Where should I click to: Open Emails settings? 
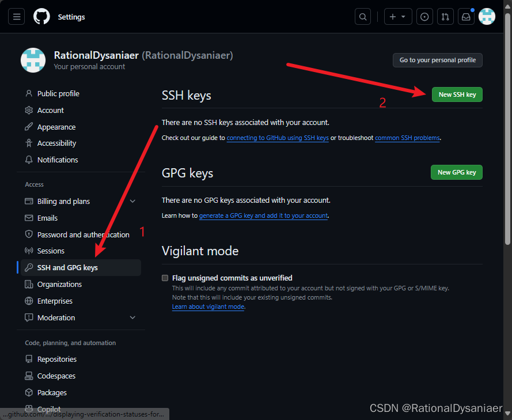coord(81,218)
